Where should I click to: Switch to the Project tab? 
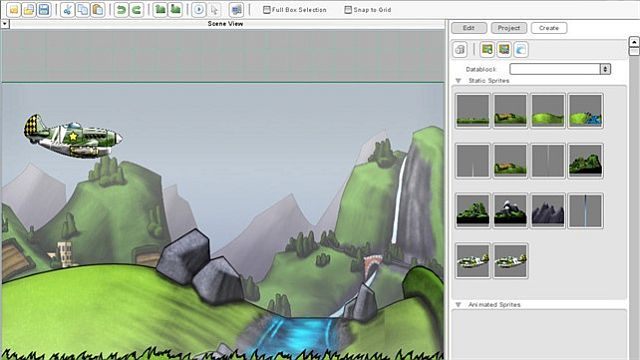509,28
